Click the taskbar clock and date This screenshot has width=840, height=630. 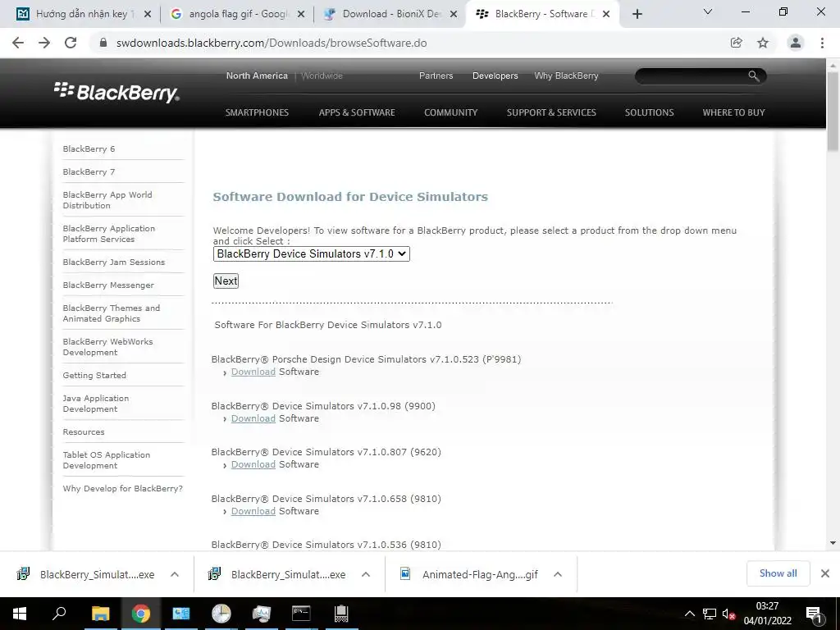point(767,614)
